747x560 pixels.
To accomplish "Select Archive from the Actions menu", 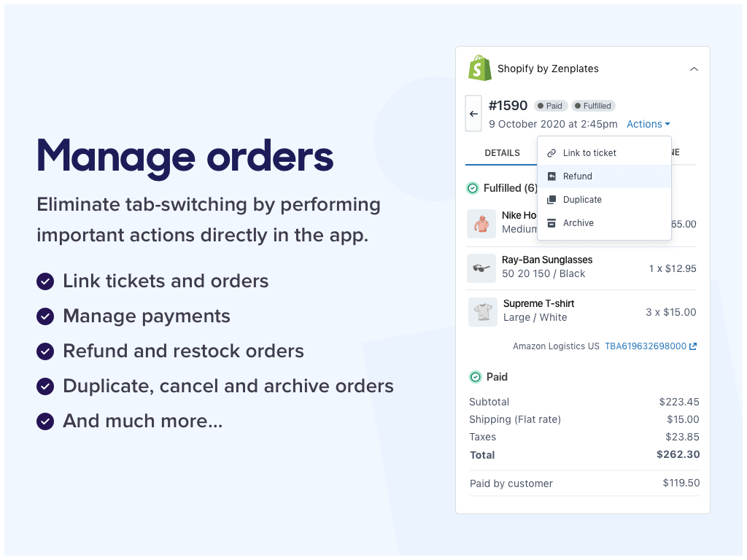I will pyautogui.click(x=579, y=222).
